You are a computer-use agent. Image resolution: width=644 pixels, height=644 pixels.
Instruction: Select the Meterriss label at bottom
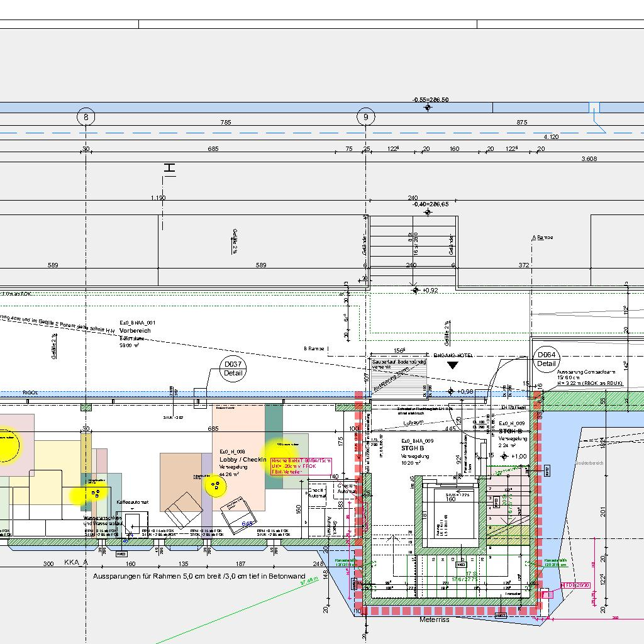(435, 619)
